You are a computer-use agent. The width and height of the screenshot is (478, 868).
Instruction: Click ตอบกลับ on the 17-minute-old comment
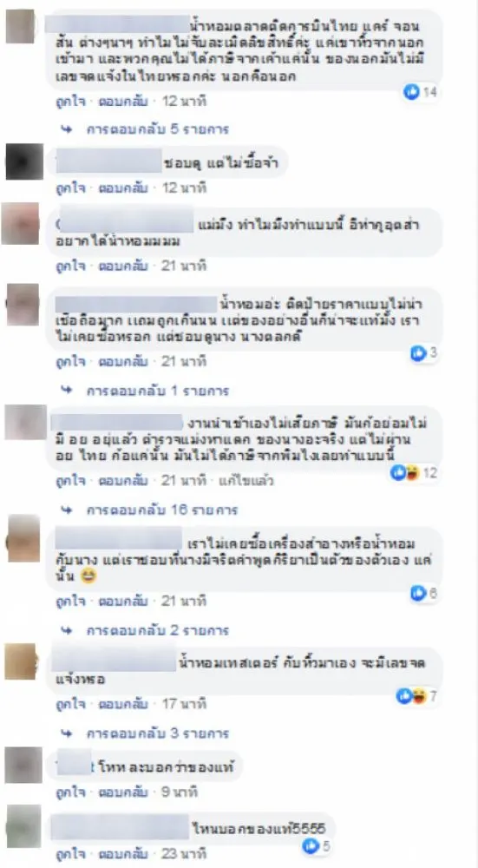click(x=123, y=704)
